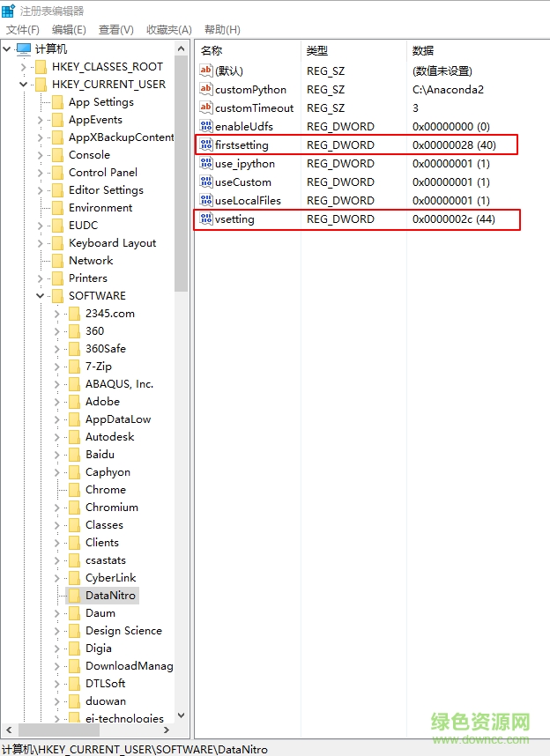
Task: Open the 收藏夹(A) menu
Action: point(169,30)
